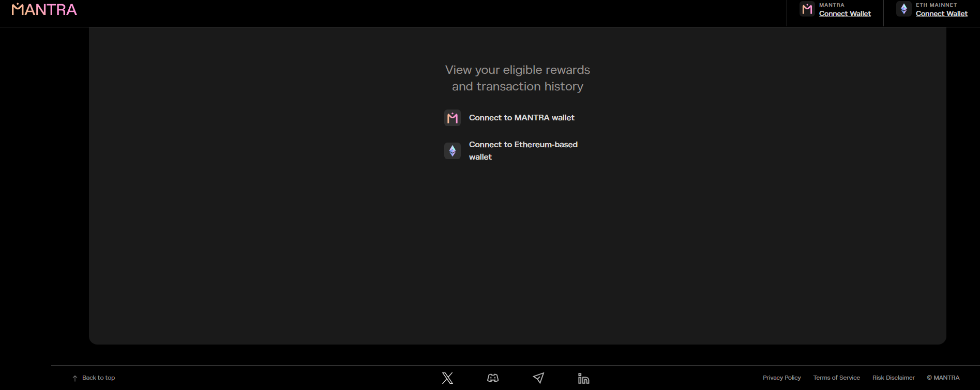Open the LinkedIn social link
Screen dimensions: 980x390
(x=584, y=378)
